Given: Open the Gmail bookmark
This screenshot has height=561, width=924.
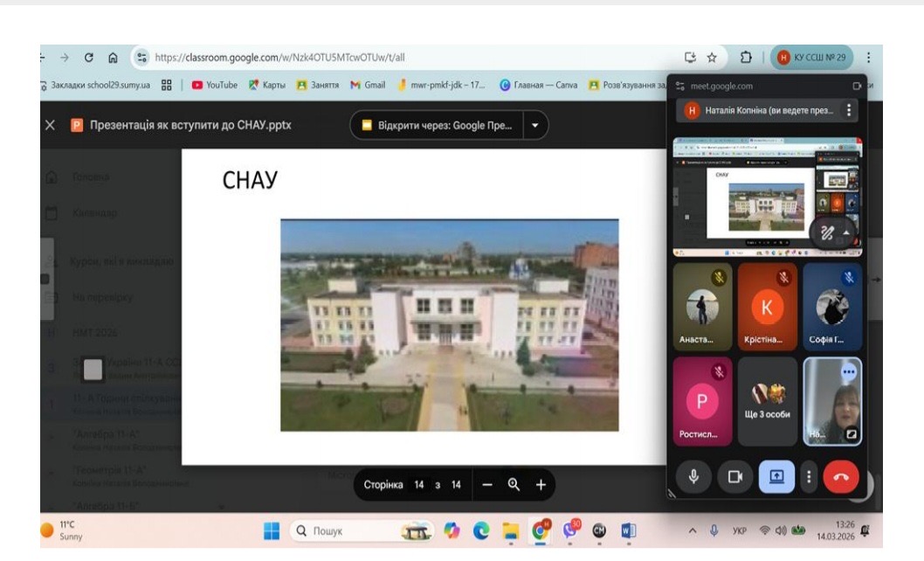Looking at the screenshot, I should coord(368,85).
